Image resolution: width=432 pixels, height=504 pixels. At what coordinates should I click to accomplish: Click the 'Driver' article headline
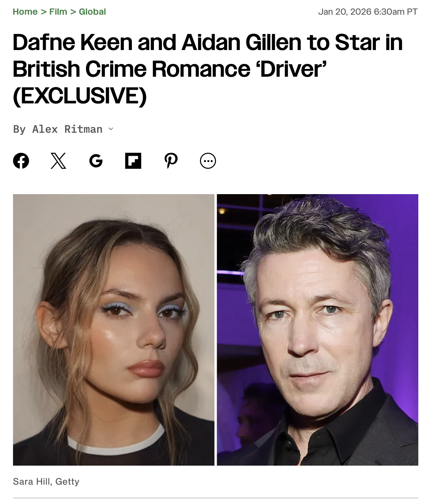click(x=208, y=69)
